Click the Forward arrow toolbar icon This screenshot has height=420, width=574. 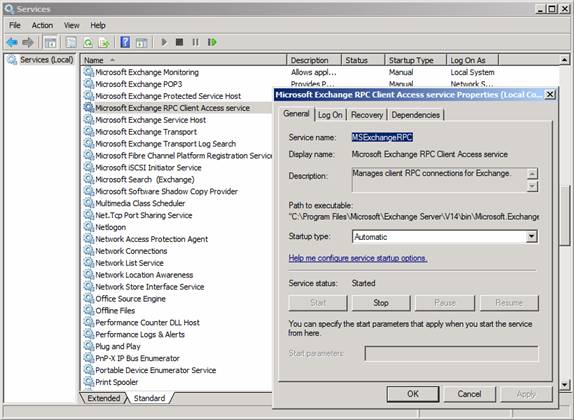(x=28, y=42)
